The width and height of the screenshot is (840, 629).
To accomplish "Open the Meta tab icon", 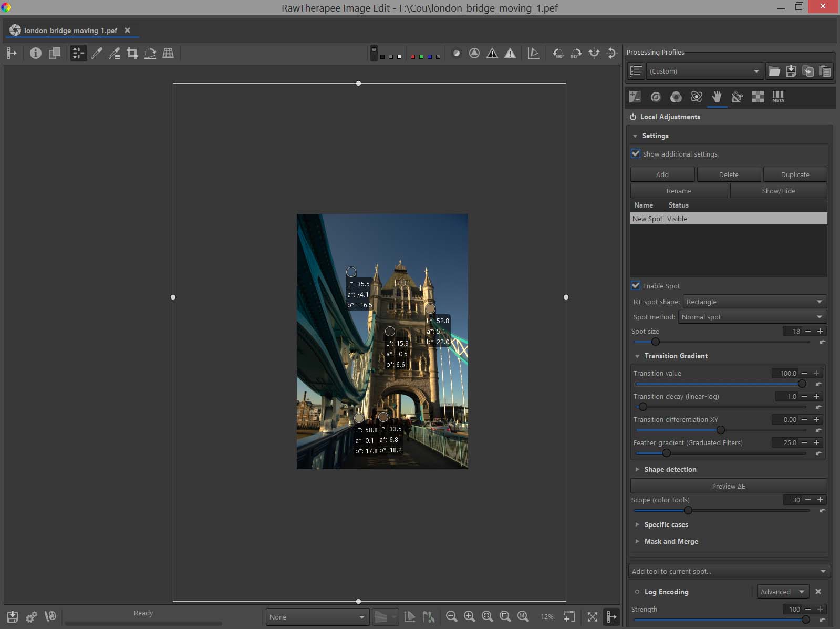I will tap(778, 97).
